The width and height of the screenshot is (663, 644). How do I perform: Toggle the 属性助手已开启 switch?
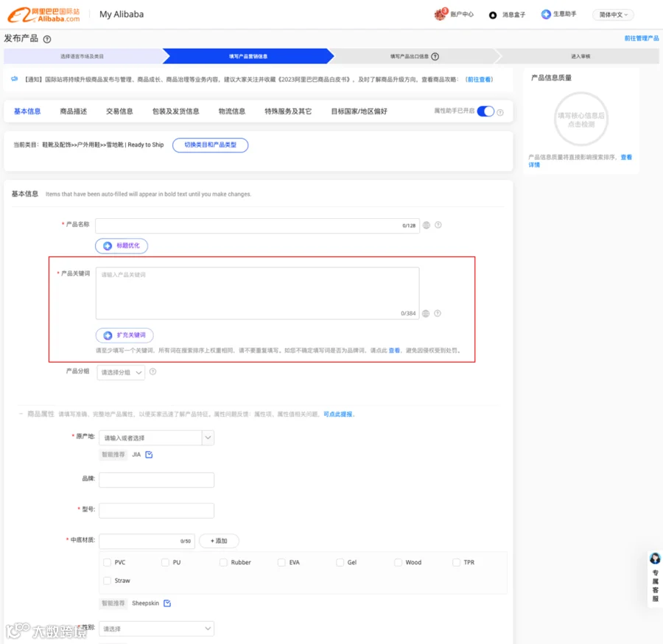(485, 112)
